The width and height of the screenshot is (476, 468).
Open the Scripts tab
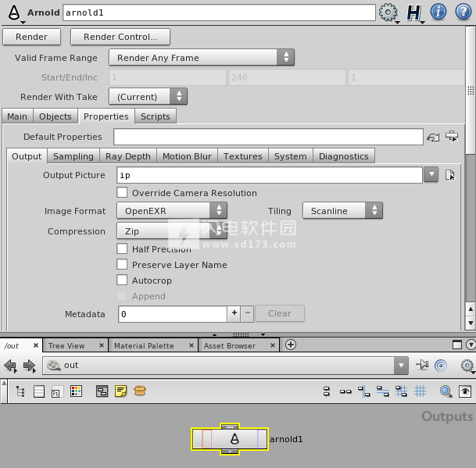156,116
